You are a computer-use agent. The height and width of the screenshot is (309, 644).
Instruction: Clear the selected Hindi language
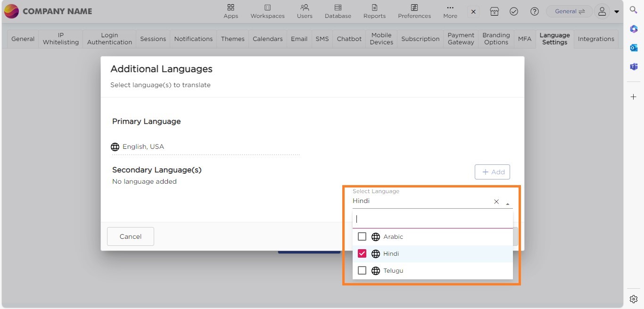(x=496, y=202)
